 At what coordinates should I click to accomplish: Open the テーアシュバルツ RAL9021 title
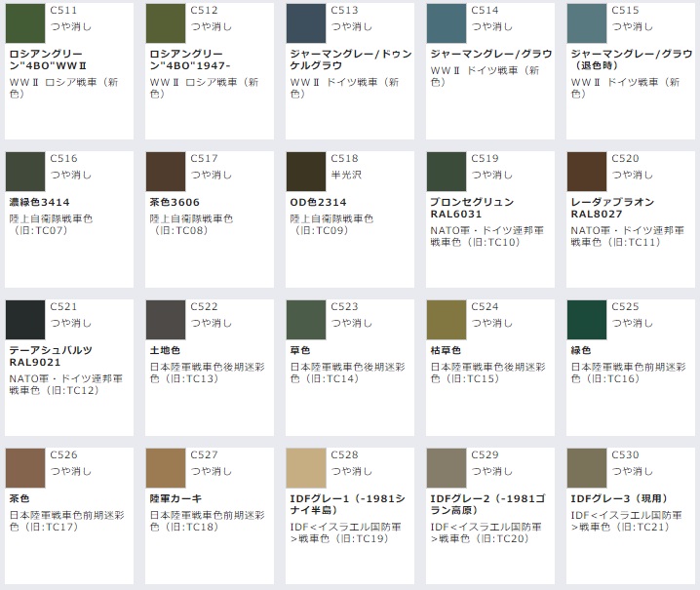click(x=51, y=356)
